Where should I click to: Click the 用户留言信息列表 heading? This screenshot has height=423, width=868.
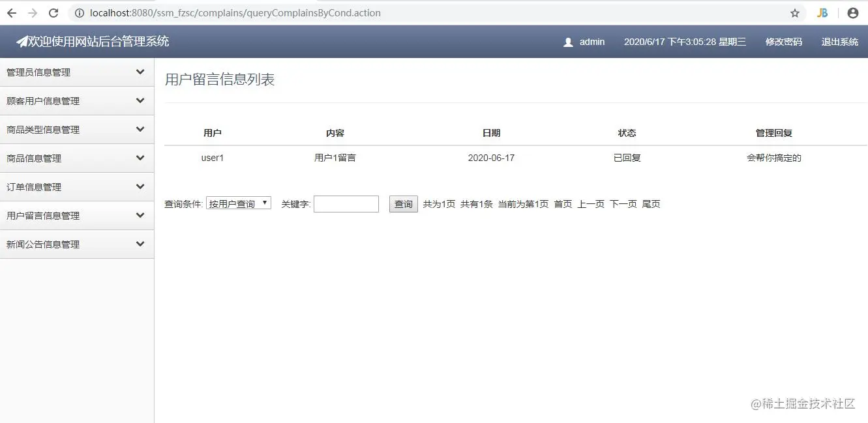[x=220, y=80]
